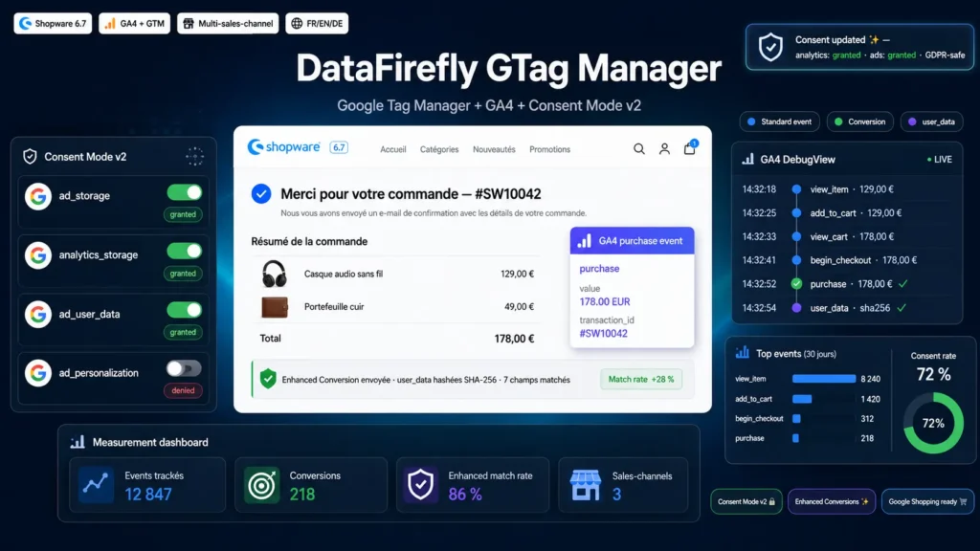Click the Google icon beside ad_user_data
This screenshot has width=980, height=551.
(x=38, y=314)
